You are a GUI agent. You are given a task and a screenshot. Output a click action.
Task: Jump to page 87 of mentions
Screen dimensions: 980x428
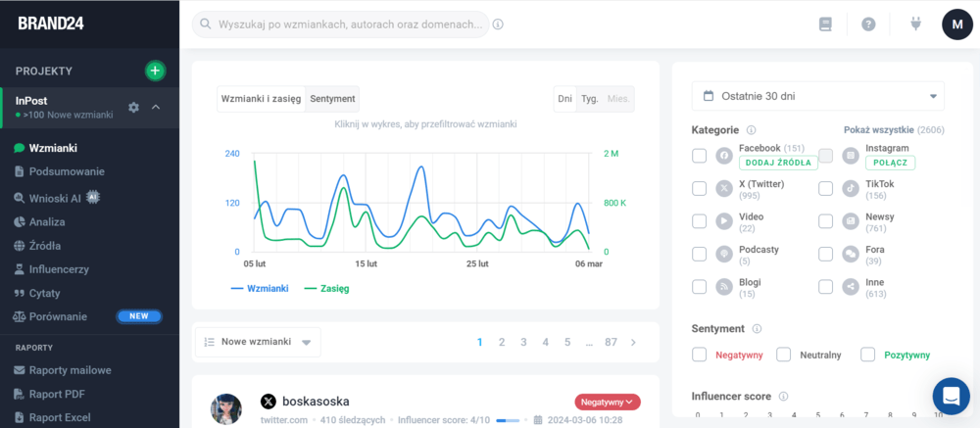(611, 342)
